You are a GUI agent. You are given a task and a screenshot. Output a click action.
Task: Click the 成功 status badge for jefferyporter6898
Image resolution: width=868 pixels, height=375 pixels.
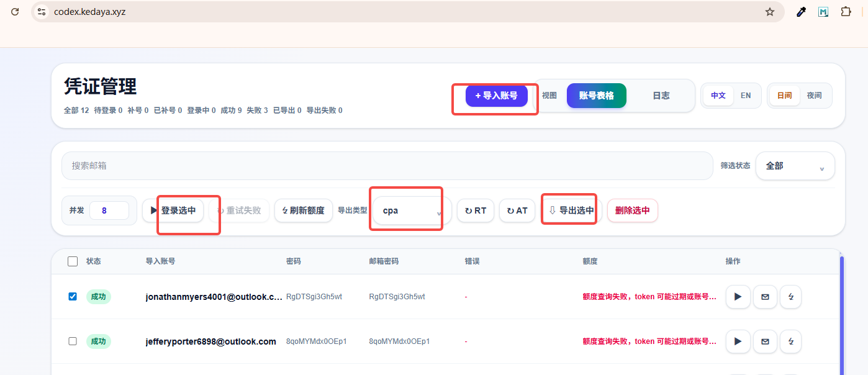98,341
